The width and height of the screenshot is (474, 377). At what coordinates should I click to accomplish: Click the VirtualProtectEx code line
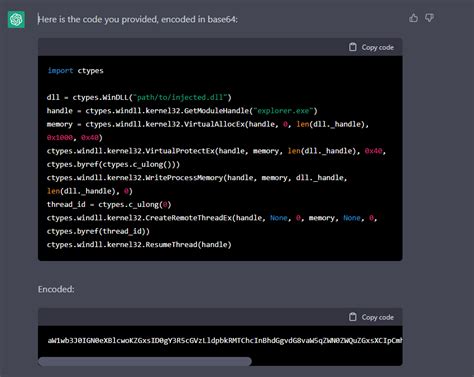[x=216, y=151]
